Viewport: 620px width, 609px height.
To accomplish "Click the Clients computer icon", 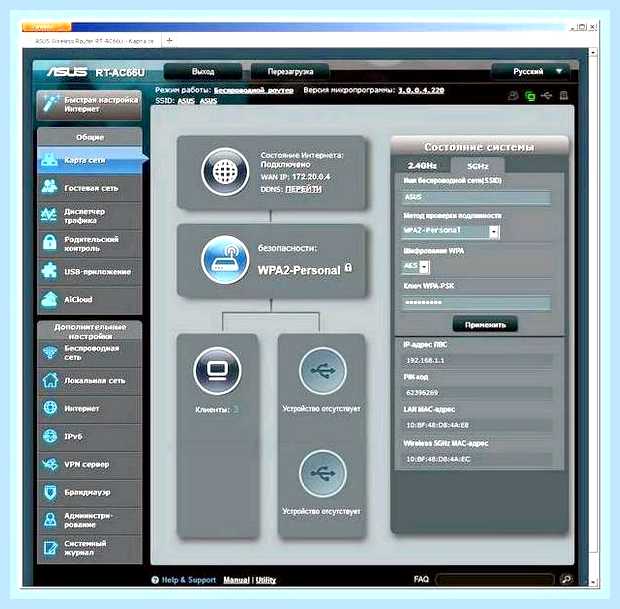I will pyautogui.click(x=217, y=371).
